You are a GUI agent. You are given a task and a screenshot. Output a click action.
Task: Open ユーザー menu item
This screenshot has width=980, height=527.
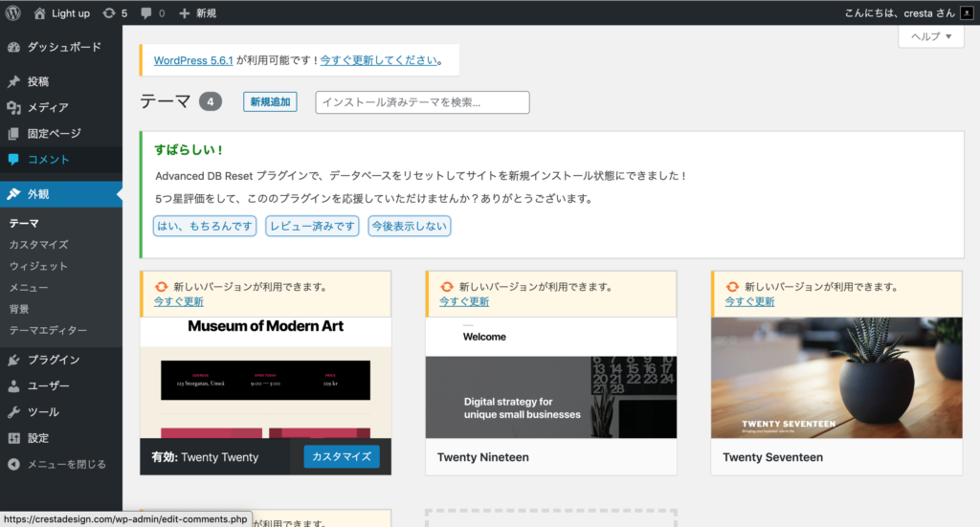point(61,385)
